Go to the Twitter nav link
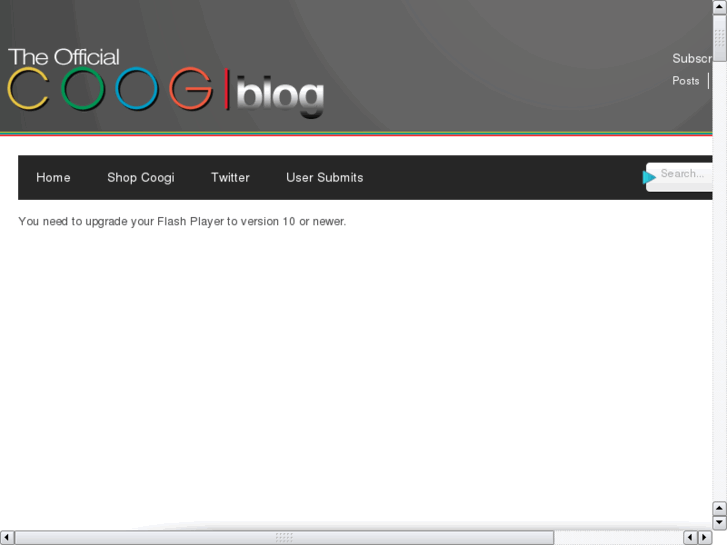The image size is (727, 545). point(230,178)
